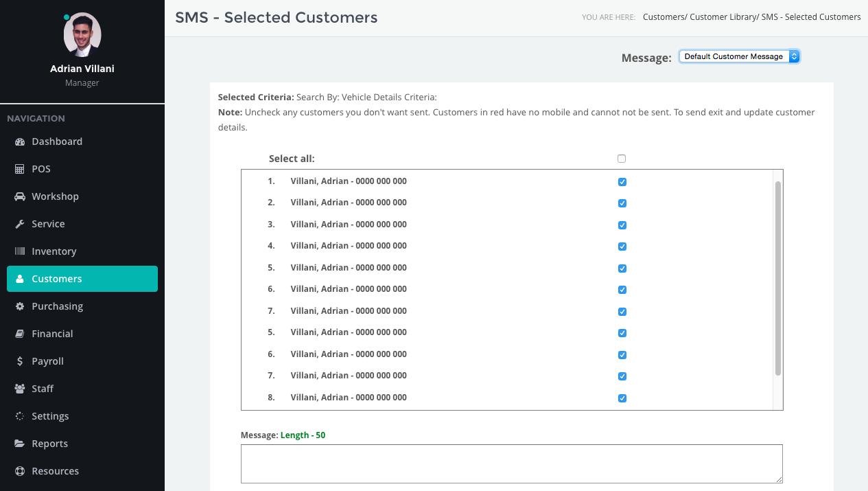Click the Inventory barcode icon
This screenshot has height=491, width=868.
point(19,251)
